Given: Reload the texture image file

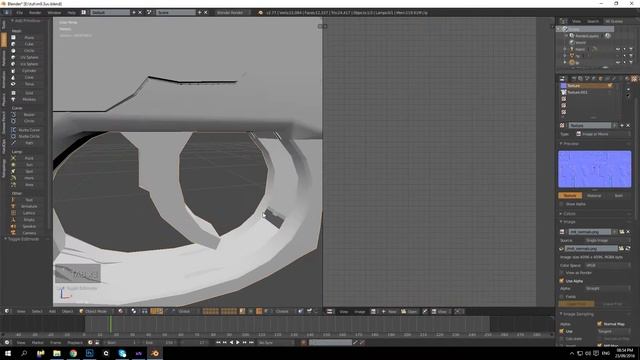Looking at the screenshot, I should [628, 248].
